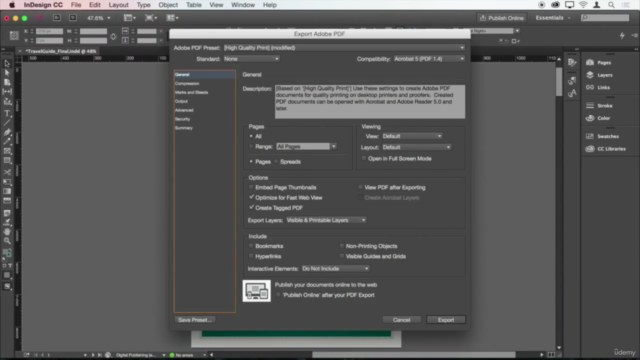Screen dimensions: 640x360
Task: Select the All pages radio button
Action: click(x=251, y=136)
